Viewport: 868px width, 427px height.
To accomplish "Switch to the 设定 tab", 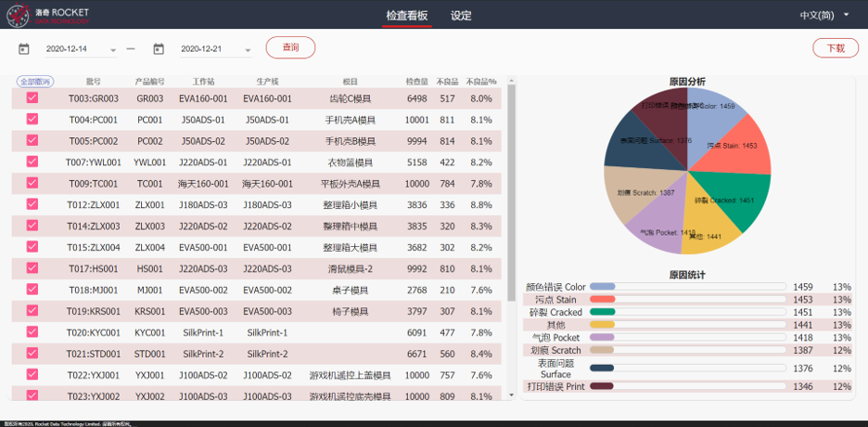I will (461, 16).
